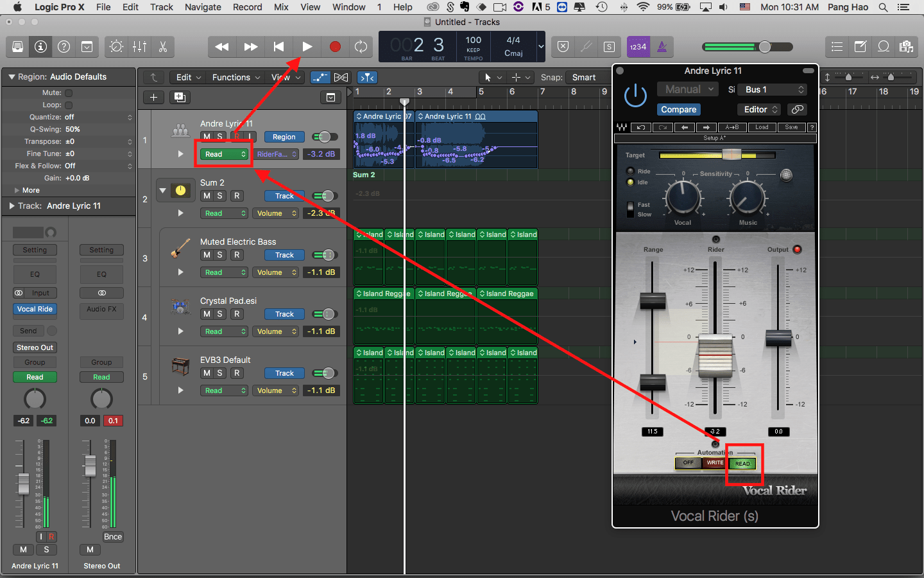Solo the Crystal Pad.esi track
Image resolution: width=924 pixels, height=578 pixels.
(x=219, y=314)
